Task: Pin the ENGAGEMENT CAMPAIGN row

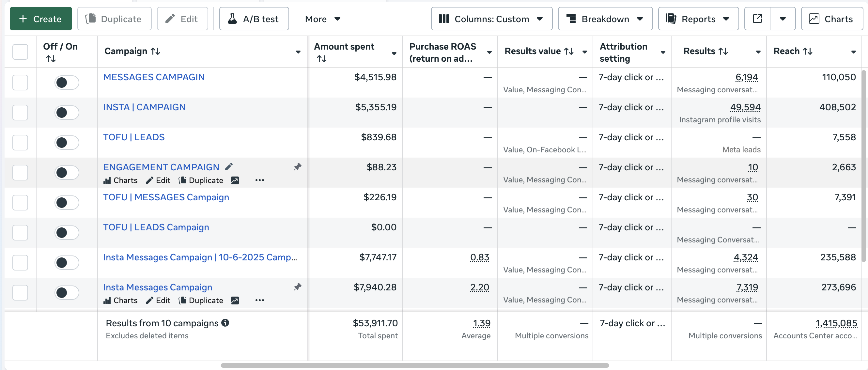Action: pos(297,167)
